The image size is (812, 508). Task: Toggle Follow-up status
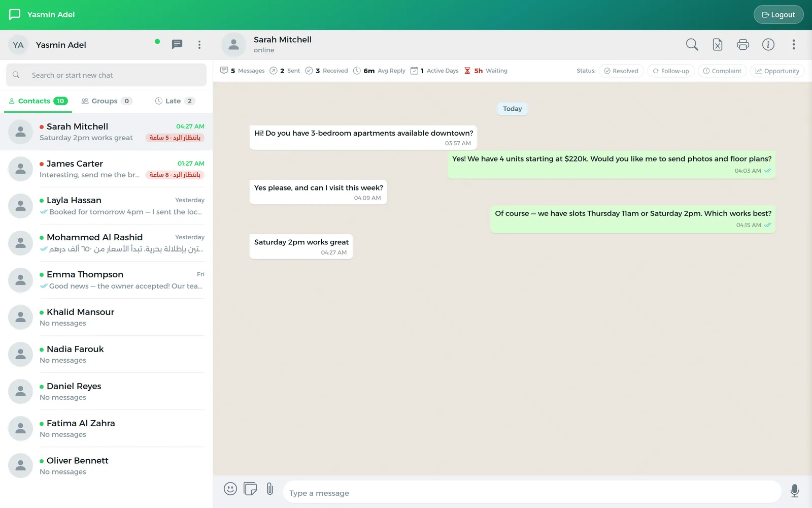point(670,71)
